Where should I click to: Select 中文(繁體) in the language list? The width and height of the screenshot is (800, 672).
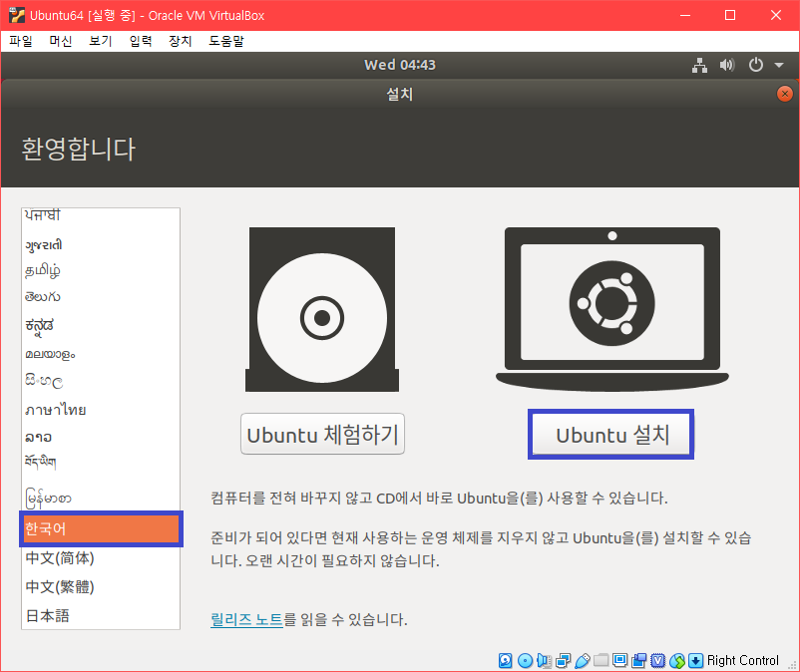[101, 587]
